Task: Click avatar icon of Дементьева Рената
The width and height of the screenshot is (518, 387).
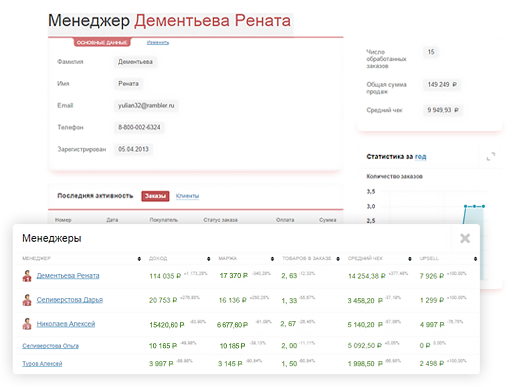Action: tap(27, 276)
